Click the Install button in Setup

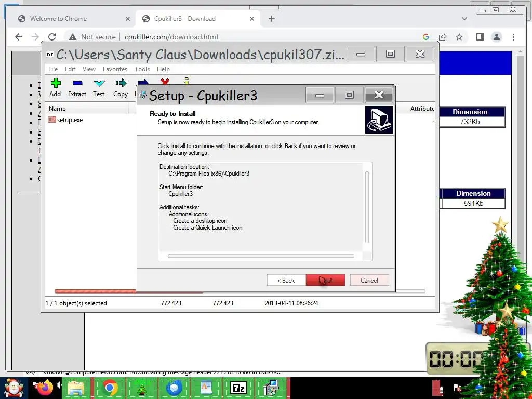click(325, 280)
